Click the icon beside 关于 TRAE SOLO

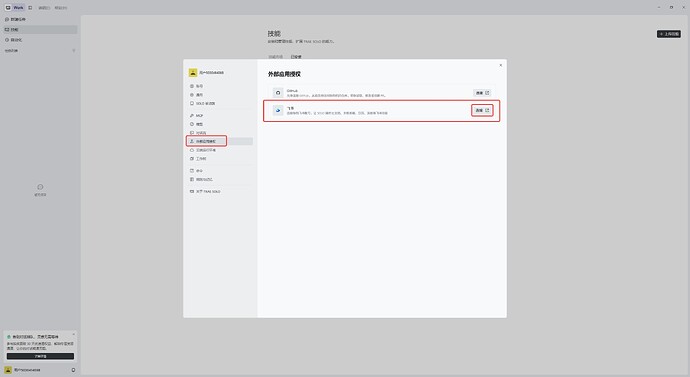tap(192, 191)
